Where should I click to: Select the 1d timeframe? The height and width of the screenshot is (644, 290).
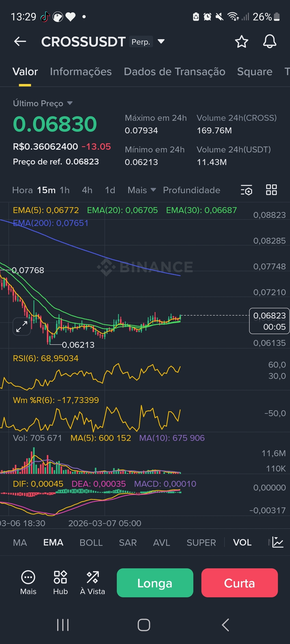[x=110, y=190]
